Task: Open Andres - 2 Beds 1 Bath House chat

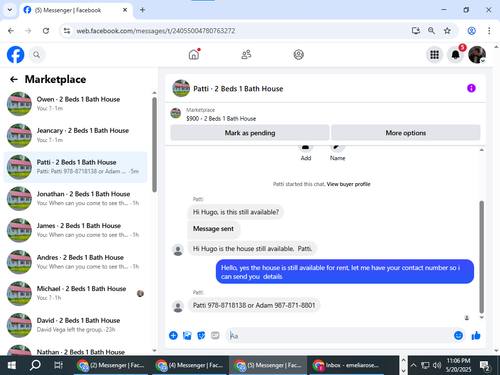Action: coord(76,262)
